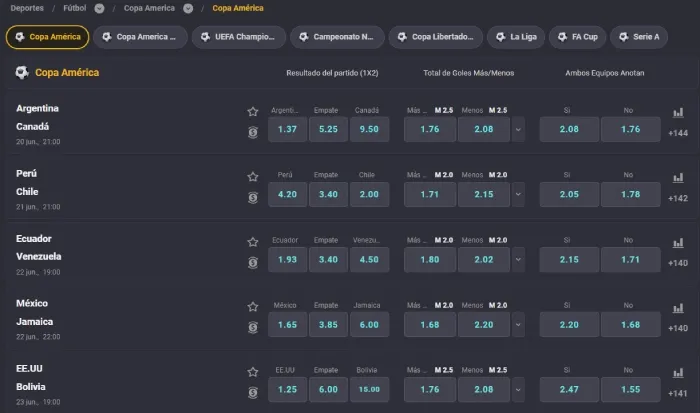Screen dimensions: 700x413
Task: Choose over 2.0 goals at 1.80
Action: tap(430, 259)
